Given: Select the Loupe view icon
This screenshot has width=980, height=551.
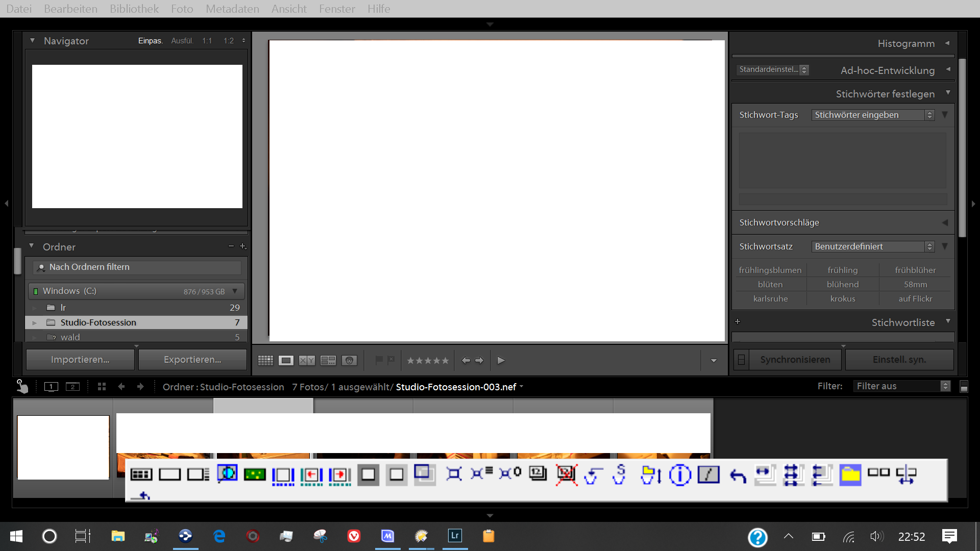Looking at the screenshot, I should tap(286, 361).
